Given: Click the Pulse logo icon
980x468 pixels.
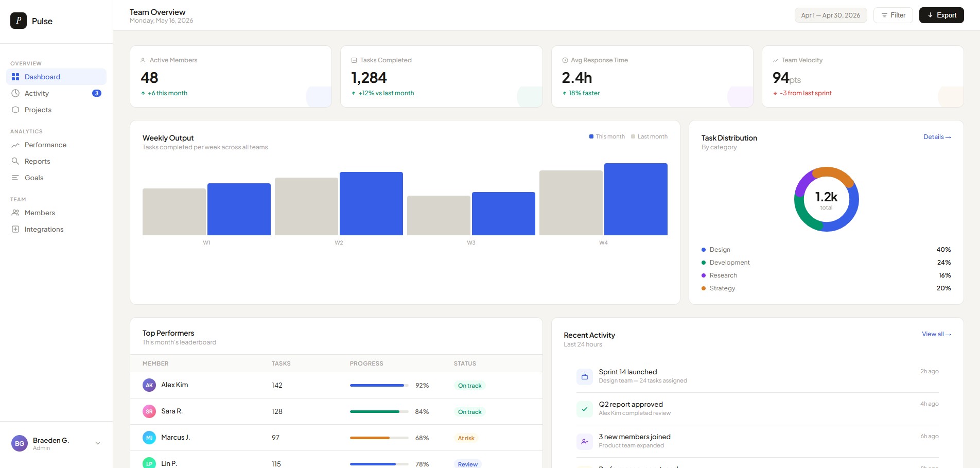Looking at the screenshot, I should (x=19, y=21).
